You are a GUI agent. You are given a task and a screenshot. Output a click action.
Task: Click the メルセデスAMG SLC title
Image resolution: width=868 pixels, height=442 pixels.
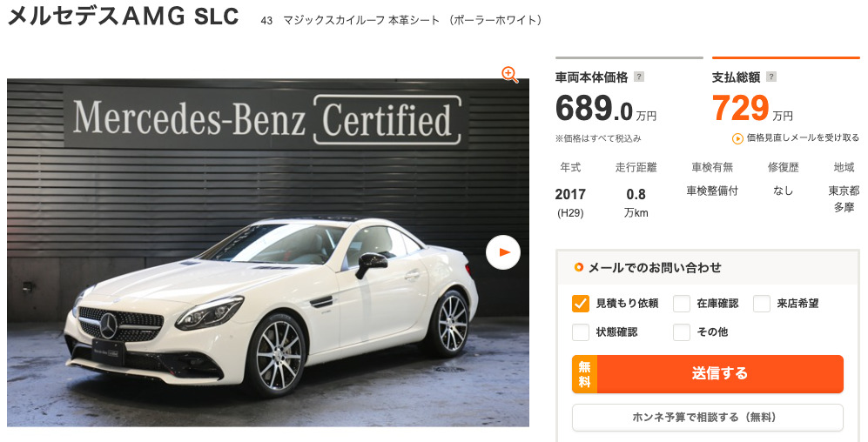click(123, 17)
